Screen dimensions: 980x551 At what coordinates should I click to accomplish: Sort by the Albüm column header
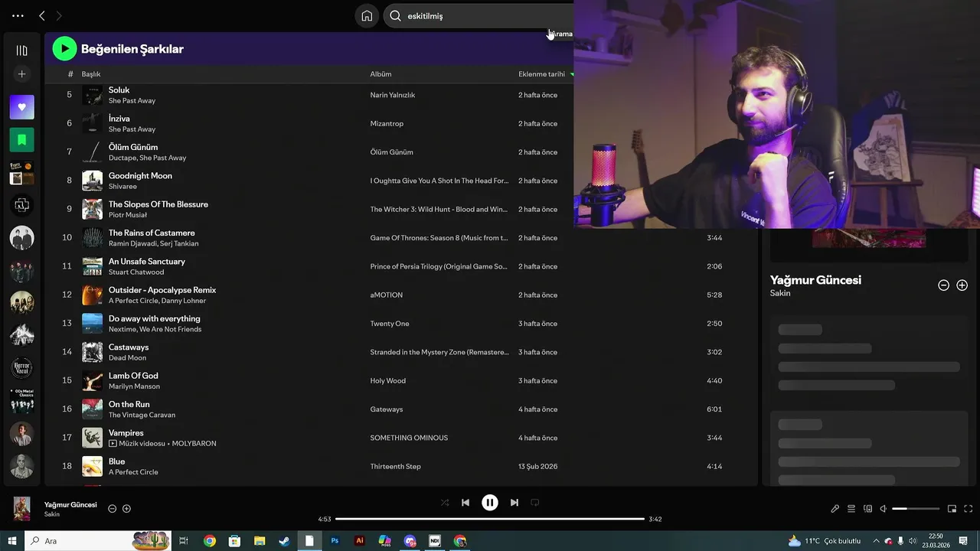381,74
